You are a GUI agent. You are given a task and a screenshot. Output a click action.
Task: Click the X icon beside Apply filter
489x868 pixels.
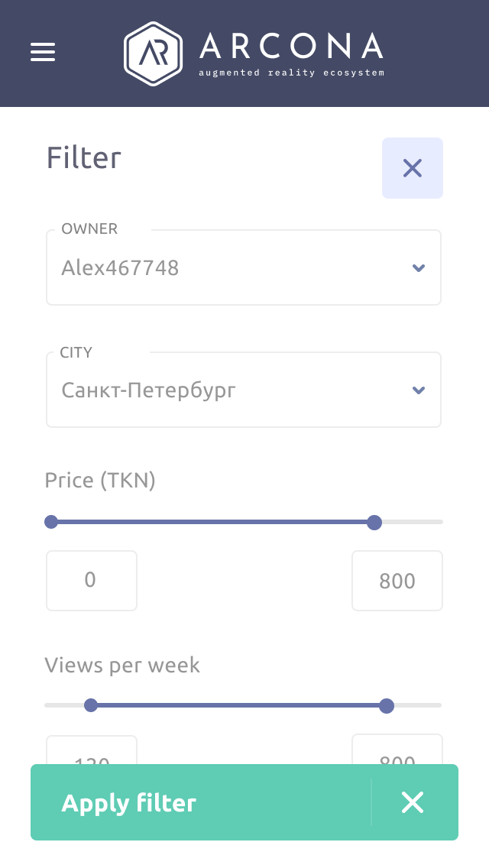click(413, 802)
